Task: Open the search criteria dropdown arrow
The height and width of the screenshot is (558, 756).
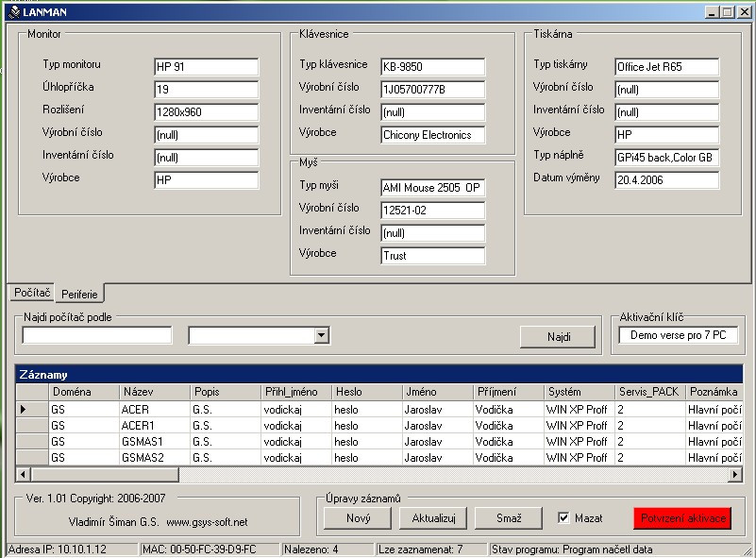Action: pyautogui.click(x=321, y=335)
